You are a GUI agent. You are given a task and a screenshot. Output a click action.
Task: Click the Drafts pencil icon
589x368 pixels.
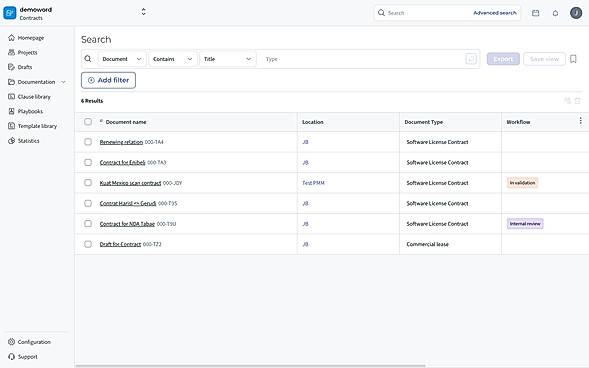click(11, 67)
